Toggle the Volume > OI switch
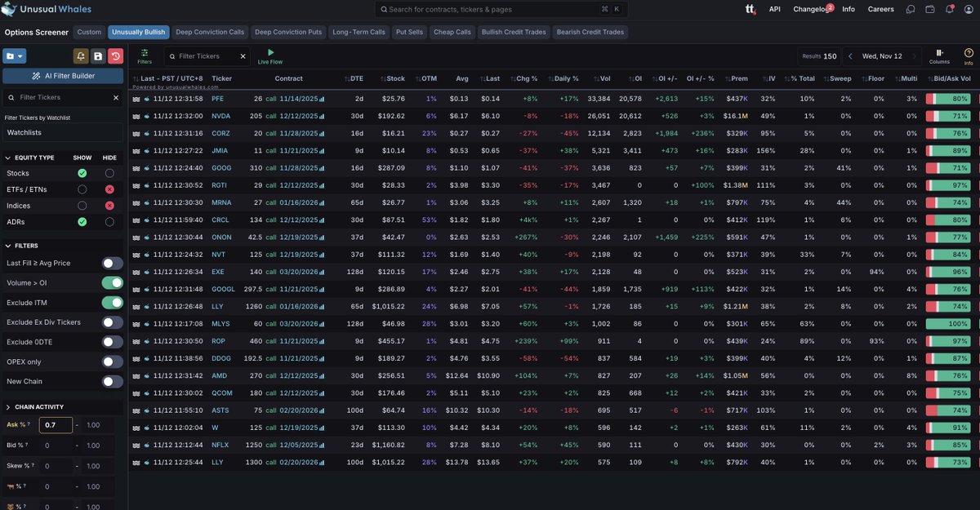The height and width of the screenshot is (510, 980). 112,282
